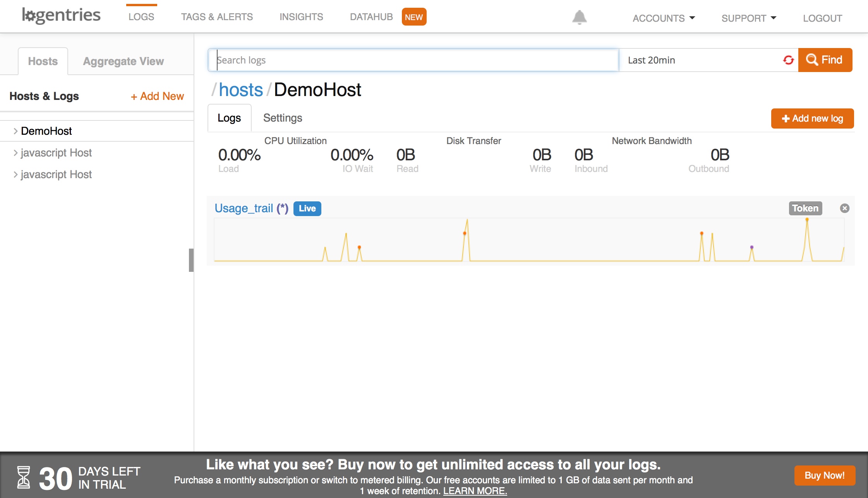Screen dimensions: 868x498
Task: Open the Settings tab for DemoHost
Action: click(283, 118)
